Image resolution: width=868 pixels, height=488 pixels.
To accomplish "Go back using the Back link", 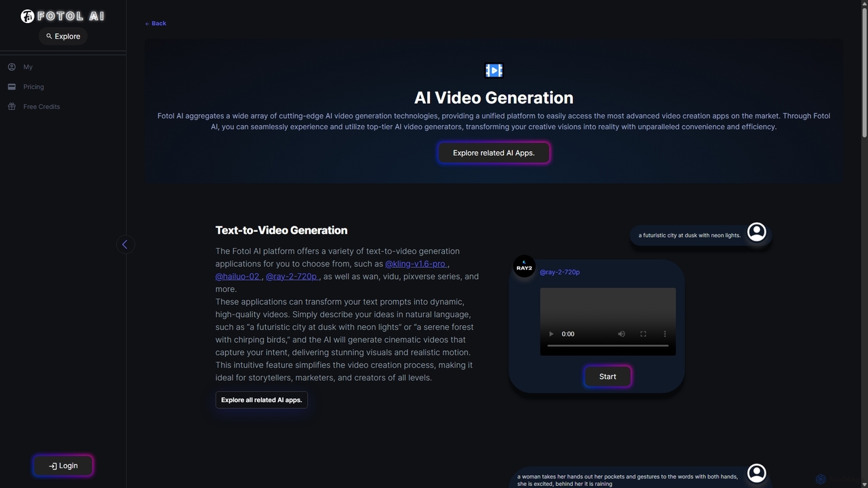I will pos(155,23).
